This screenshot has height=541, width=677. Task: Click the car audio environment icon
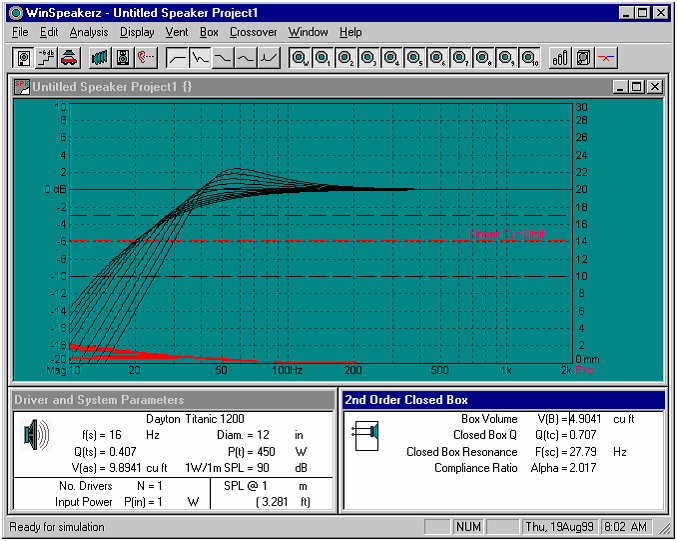(x=69, y=57)
